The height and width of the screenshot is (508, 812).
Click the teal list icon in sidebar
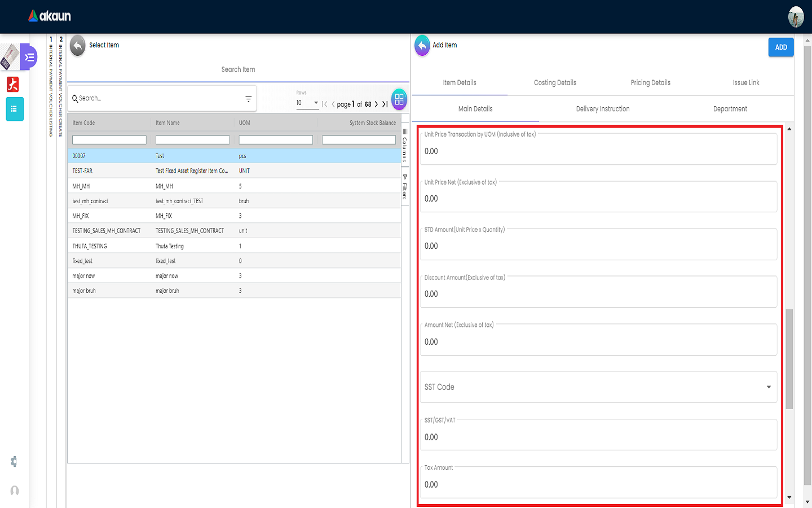[15, 109]
